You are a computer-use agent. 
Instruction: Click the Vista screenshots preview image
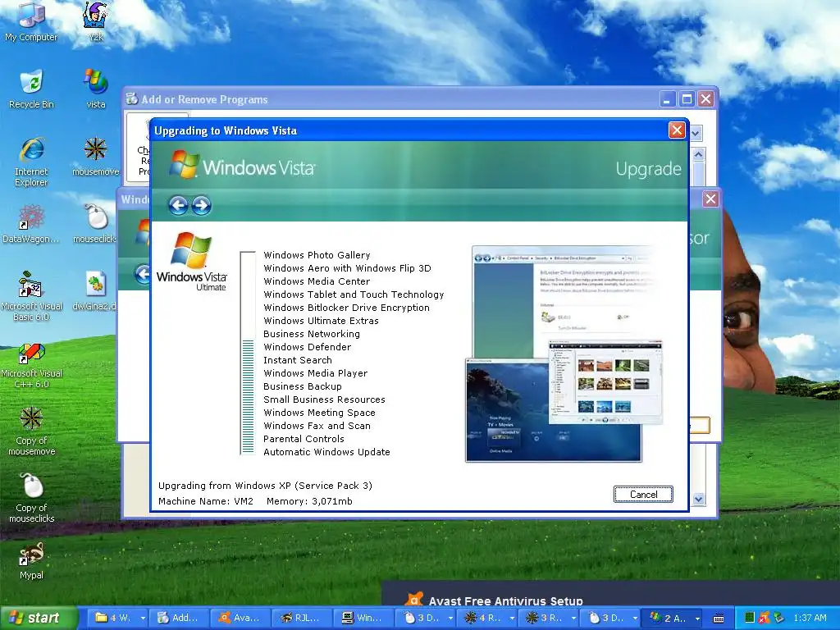coord(564,354)
